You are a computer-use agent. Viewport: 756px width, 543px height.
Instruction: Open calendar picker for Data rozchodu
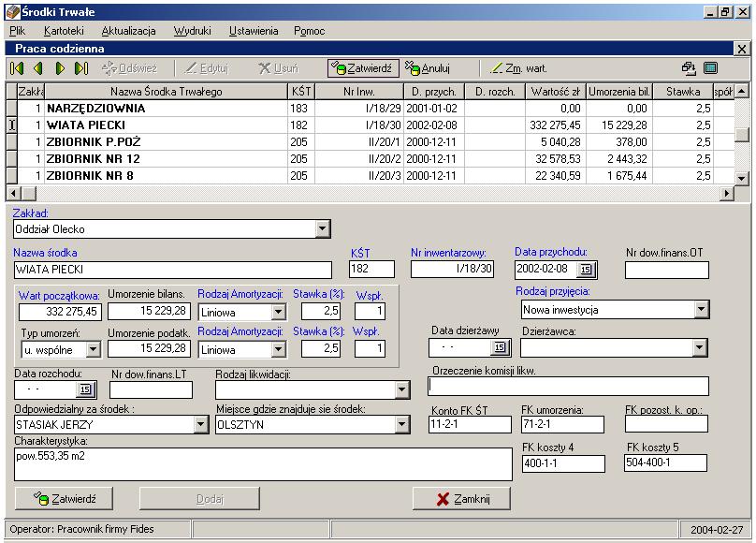pyautogui.click(x=86, y=389)
